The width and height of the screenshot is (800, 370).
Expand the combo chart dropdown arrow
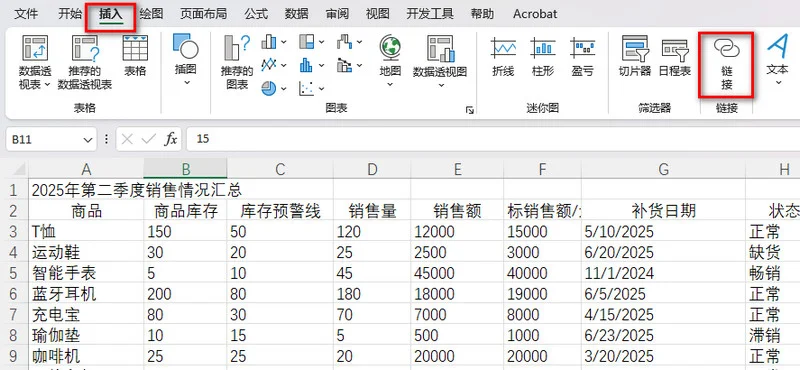click(x=360, y=65)
